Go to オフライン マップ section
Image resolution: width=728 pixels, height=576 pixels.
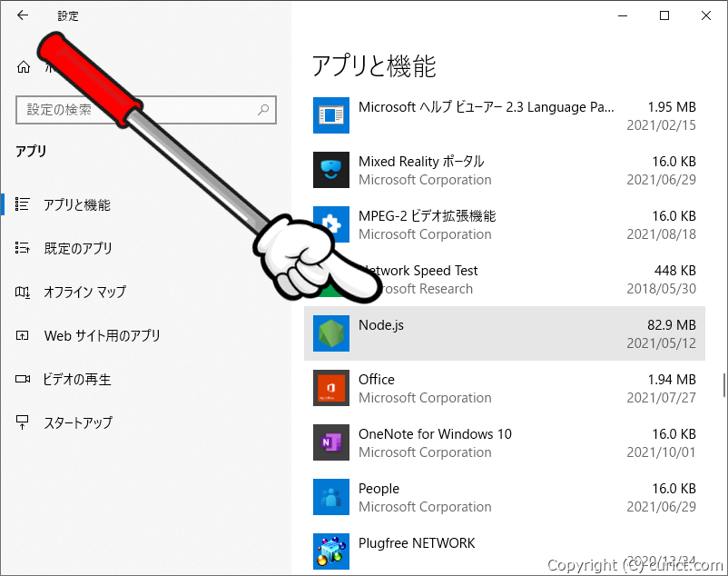[84, 293]
